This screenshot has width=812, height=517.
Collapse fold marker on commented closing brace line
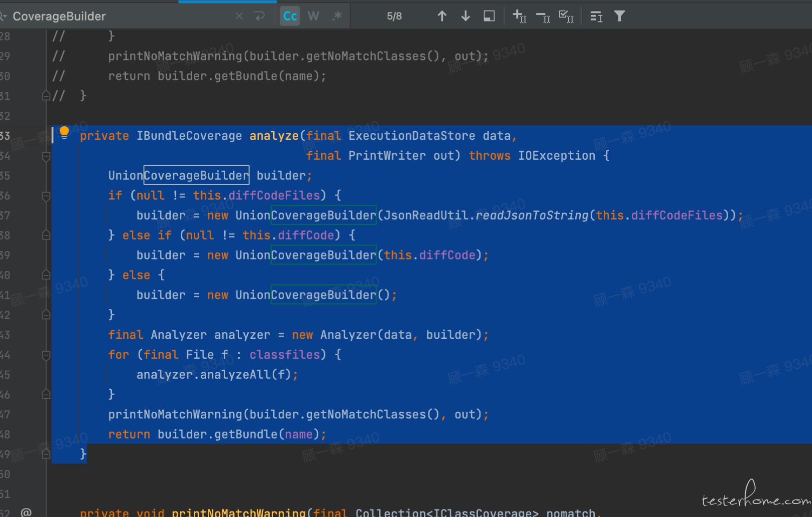coord(46,96)
